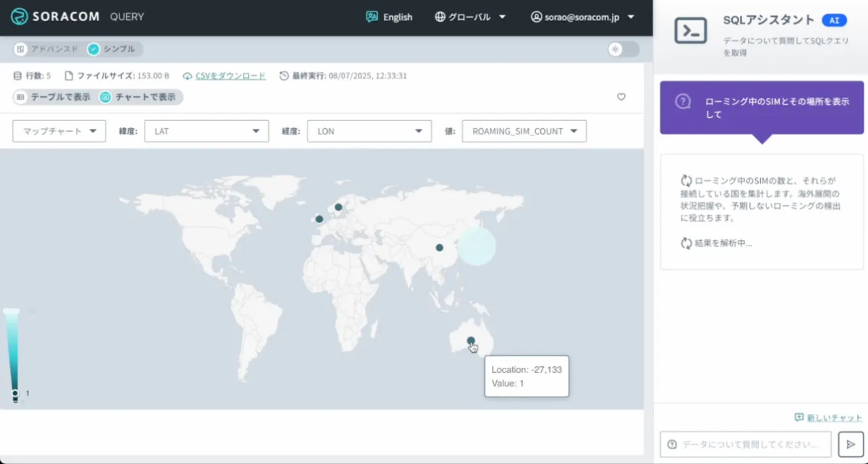Click the SQLアシスタント terminal icon
This screenshot has width=868, height=464.
coord(690,30)
